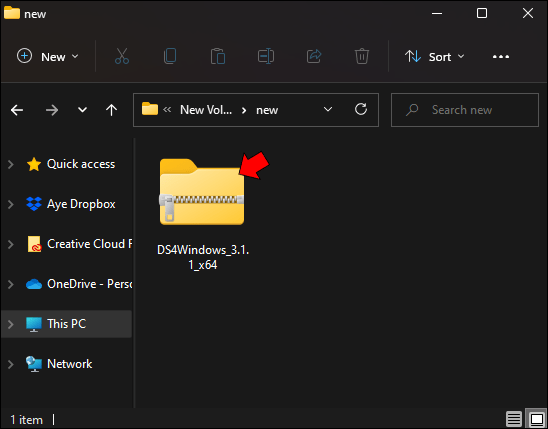Switch to large thumbnails view
This screenshot has width=548, height=429.
click(x=536, y=419)
